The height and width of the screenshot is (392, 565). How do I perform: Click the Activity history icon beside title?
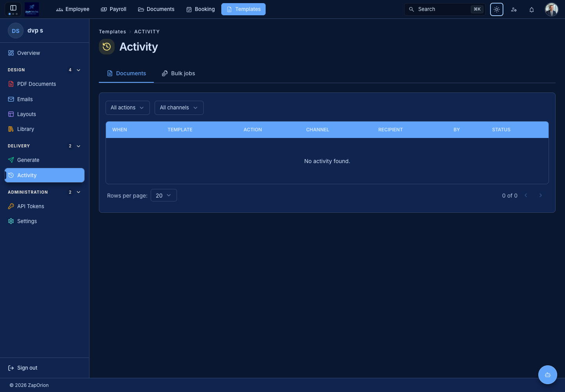coord(107,47)
